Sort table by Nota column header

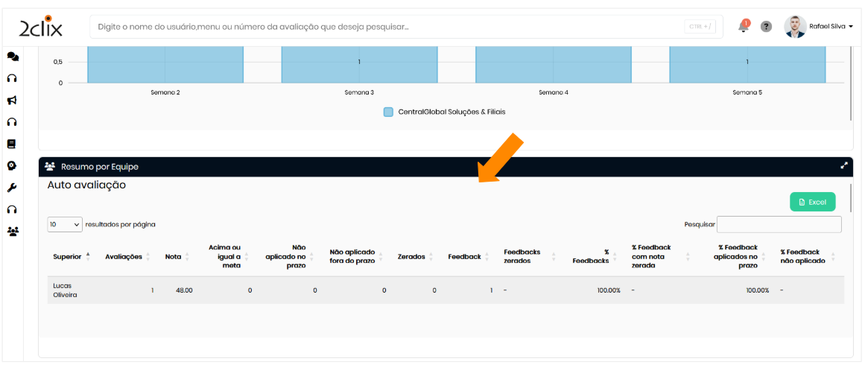(174, 257)
